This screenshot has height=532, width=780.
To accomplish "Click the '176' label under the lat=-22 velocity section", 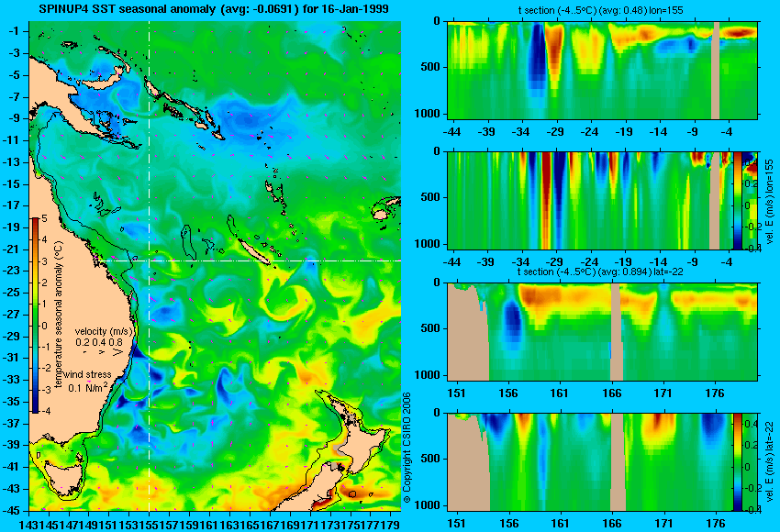I will pyautogui.click(x=716, y=524).
